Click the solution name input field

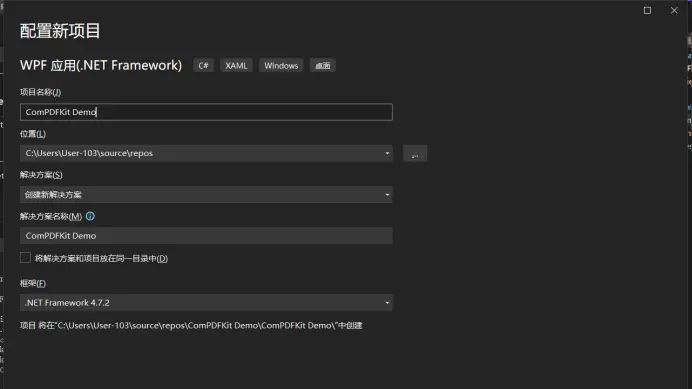(206, 236)
